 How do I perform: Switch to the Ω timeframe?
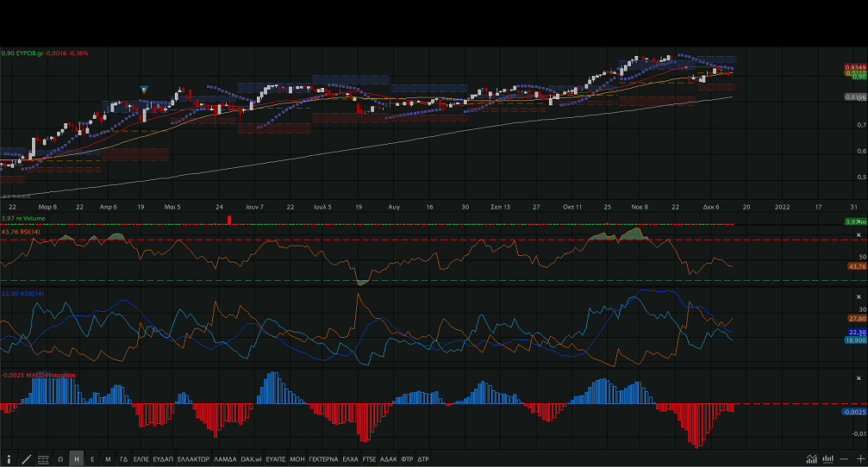[60, 459]
